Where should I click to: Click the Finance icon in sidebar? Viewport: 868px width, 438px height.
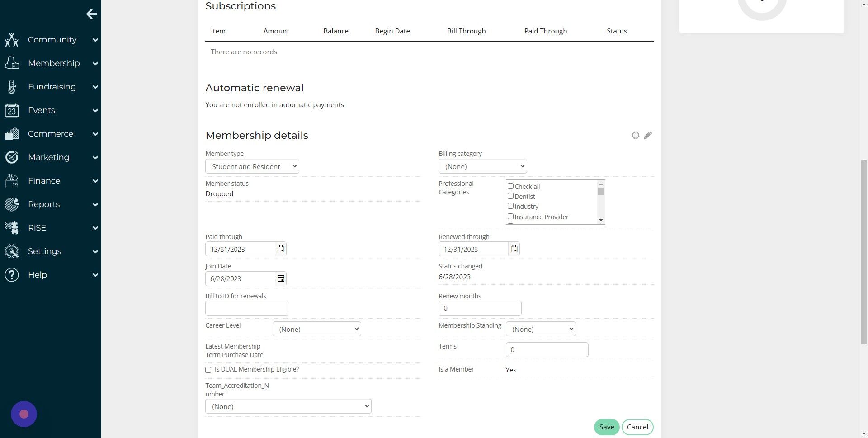pyautogui.click(x=12, y=181)
